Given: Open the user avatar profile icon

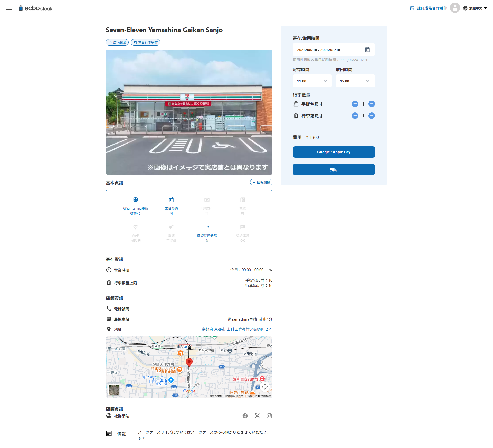Looking at the screenshot, I should pyautogui.click(x=455, y=8).
